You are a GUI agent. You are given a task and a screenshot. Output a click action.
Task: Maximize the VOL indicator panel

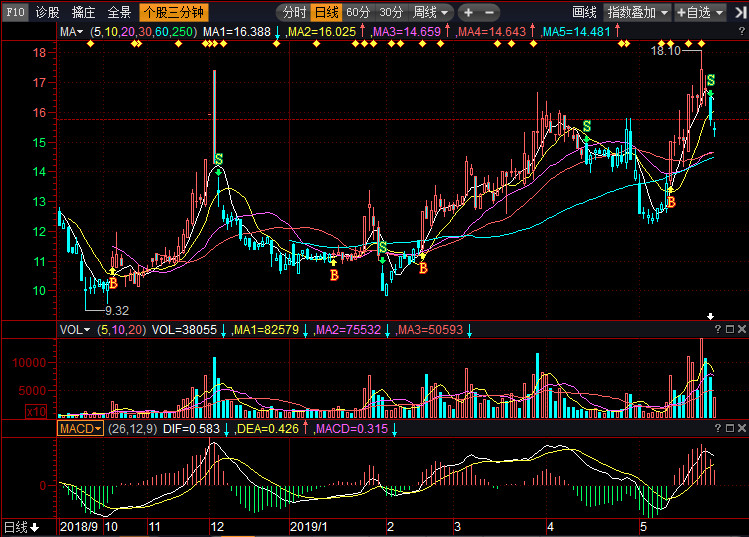(x=728, y=329)
